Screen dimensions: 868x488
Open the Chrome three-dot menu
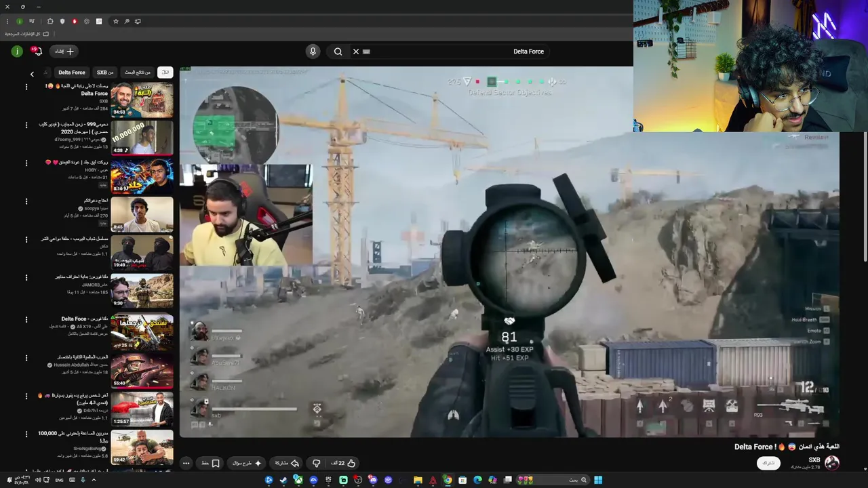[7, 22]
